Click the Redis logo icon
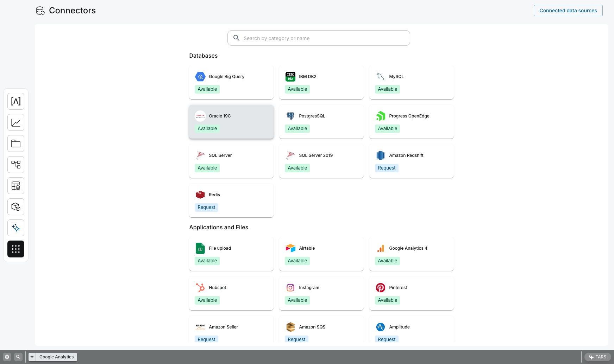Viewport: 614px width, 364px height. pos(200,195)
